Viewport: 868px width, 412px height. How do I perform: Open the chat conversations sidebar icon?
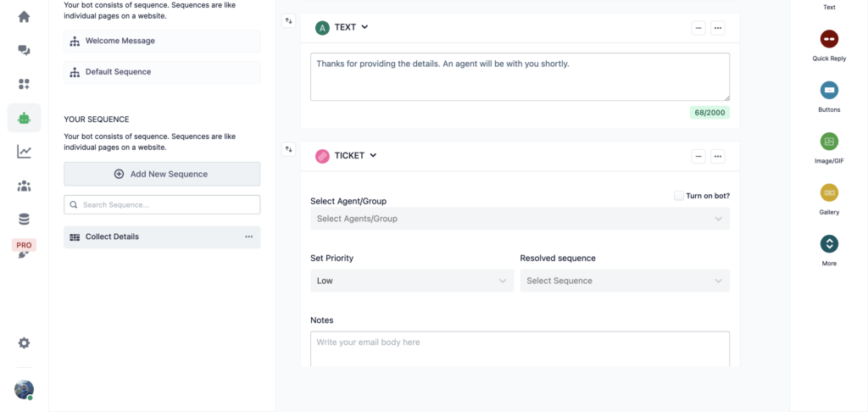click(24, 51)
